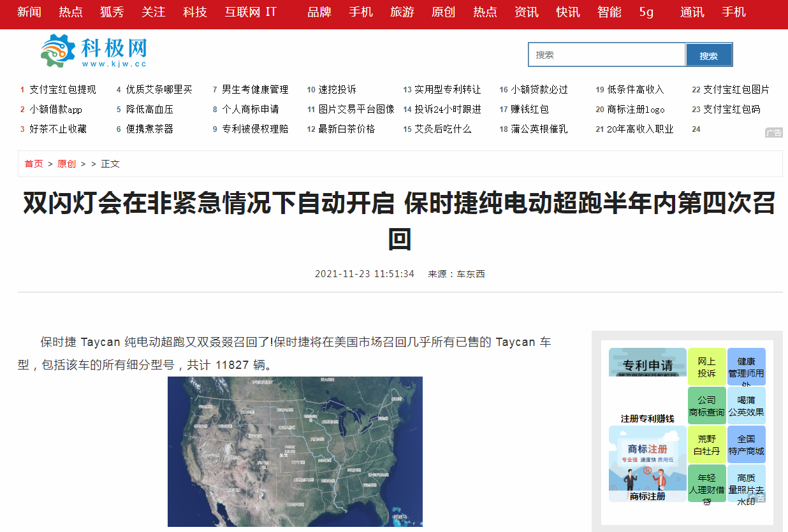Open the 赚钱红包 link
The width and height of the screenshot is (788, 532).
[x=530, y=110]
